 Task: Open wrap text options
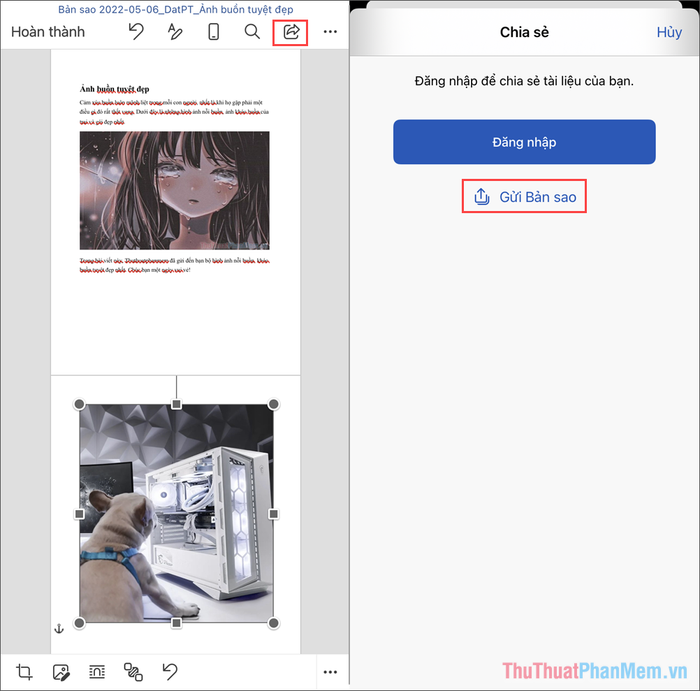point(97,671)
